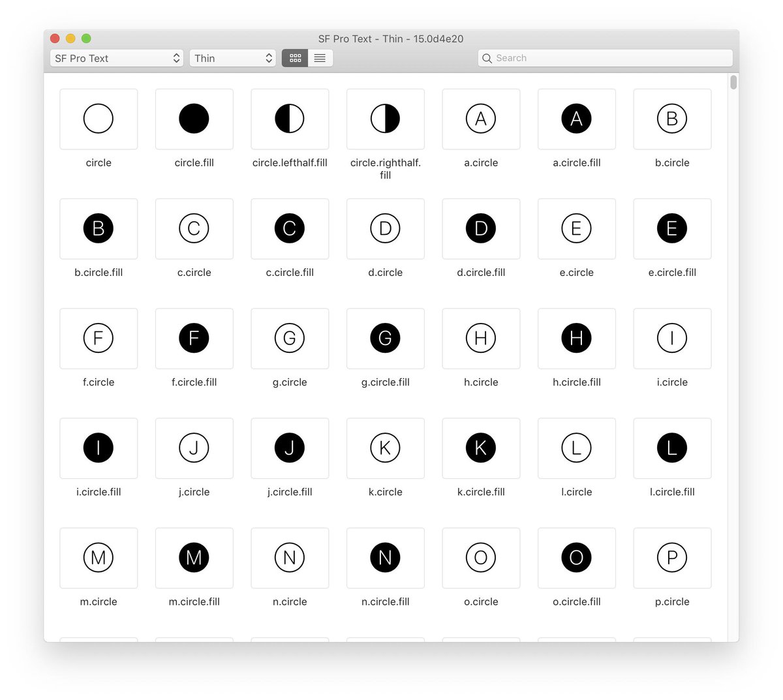Screen dimensions: 783x700
Task: Pick the b.circle.fill glyph
Action: (99, 228)
